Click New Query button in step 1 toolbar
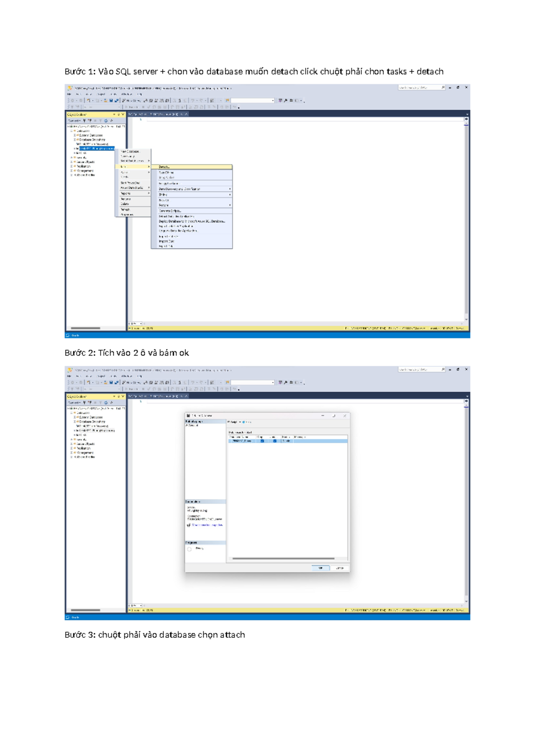Image resolution: width=535 pixels, height=756 pixels. pyautogui.click(x=131, y=100)
